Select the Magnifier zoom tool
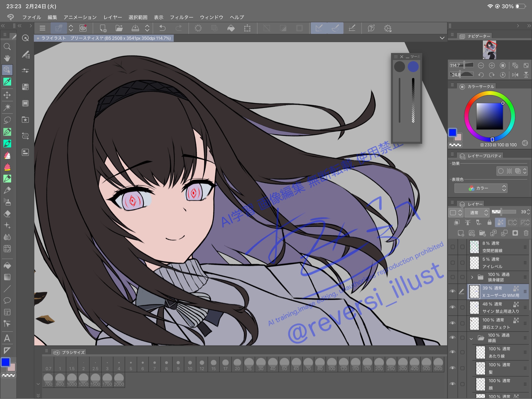Screen dimensions: 532x399 click(7, 47)
